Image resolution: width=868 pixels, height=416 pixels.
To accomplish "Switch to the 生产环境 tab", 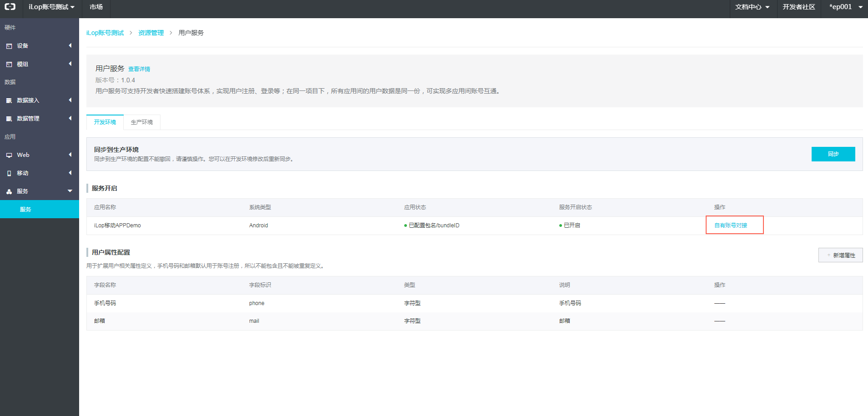I will click(142, 122).
